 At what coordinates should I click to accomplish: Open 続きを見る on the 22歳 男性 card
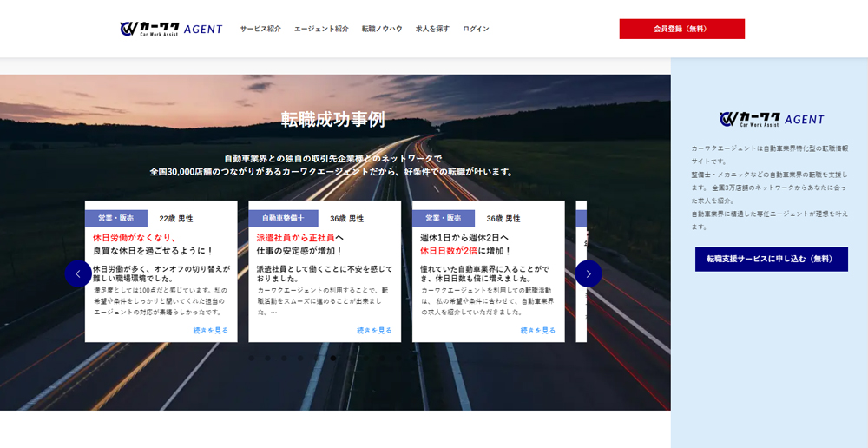(x=211, y=330)
